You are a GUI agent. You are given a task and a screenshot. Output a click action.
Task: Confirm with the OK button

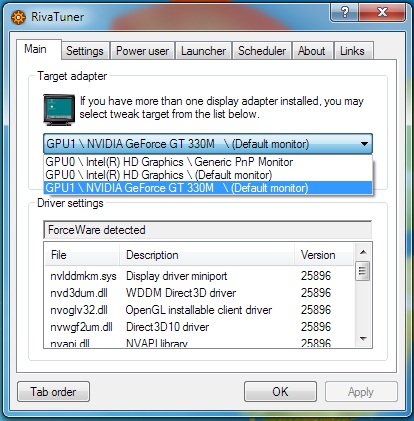click(280, 392)
